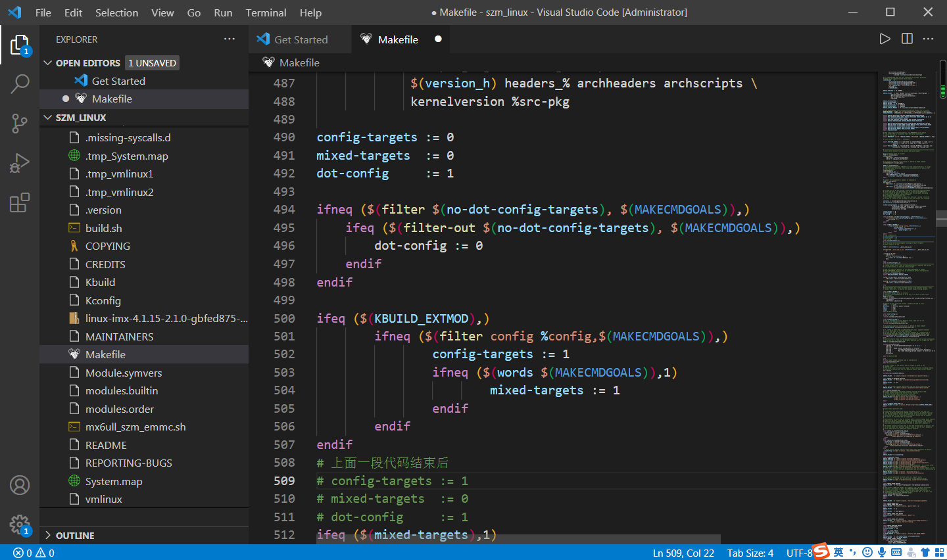Click the Run file play icon
This screenshot has height=560, width=947.
(x=885, y=39)
